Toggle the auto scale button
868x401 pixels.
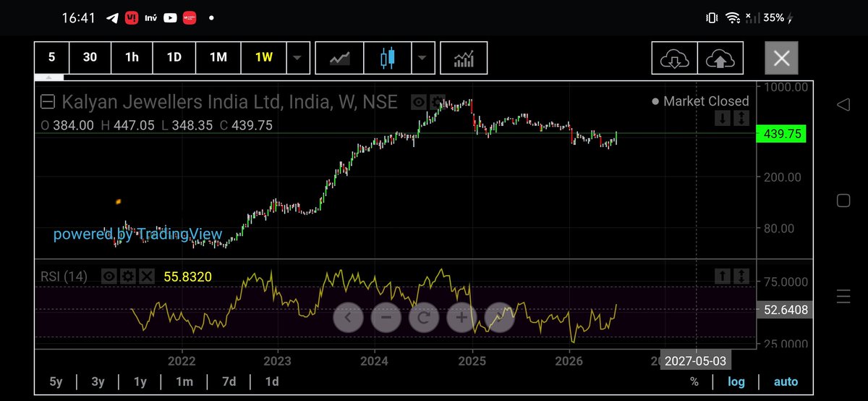786,381
